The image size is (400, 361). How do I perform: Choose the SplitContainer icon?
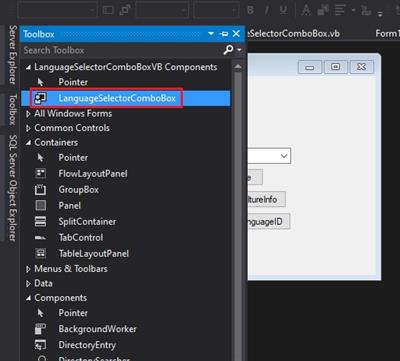pyautogui.click(x=41, y=221)
